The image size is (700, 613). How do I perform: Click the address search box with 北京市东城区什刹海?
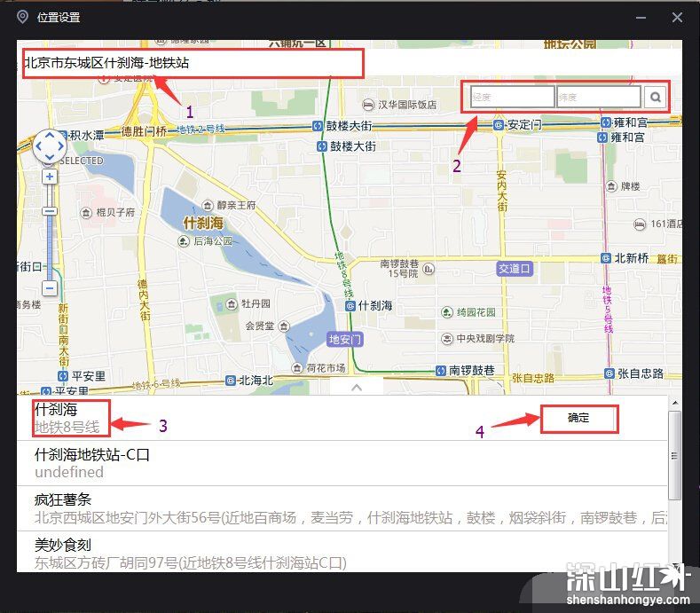point(193,64)
